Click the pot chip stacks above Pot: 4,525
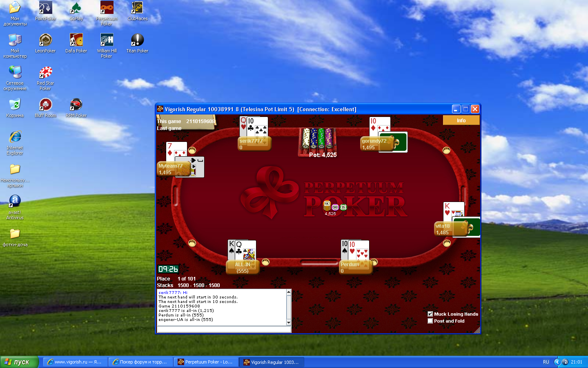The image size is (588, 368). (317, 139)
